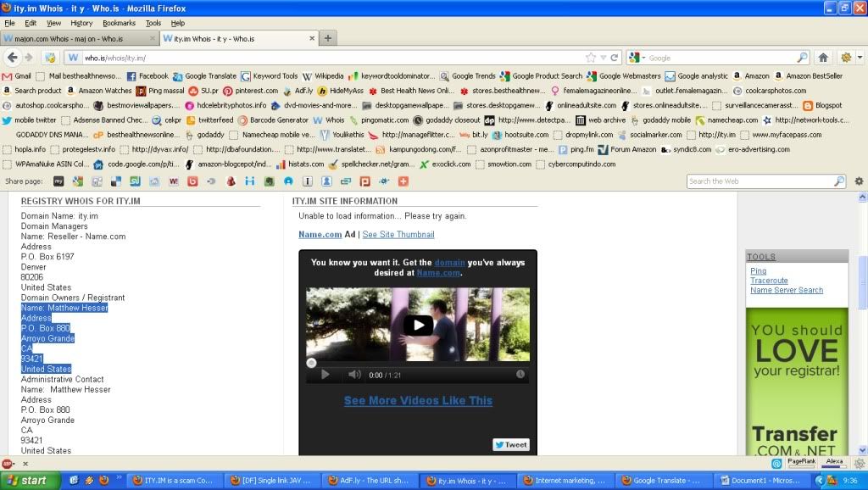Open the Windows Start menu
The image size is (868, 490).
tap(31, 481)
